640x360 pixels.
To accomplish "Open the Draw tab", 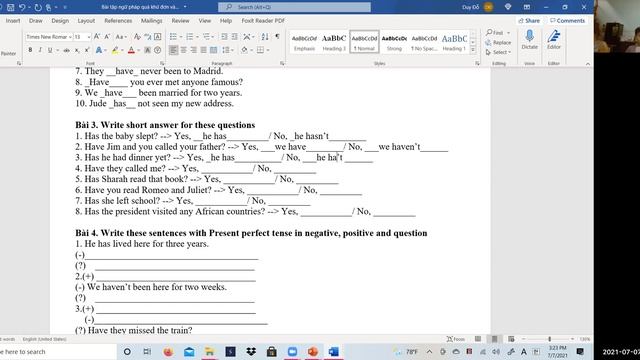I will [36, 20].
